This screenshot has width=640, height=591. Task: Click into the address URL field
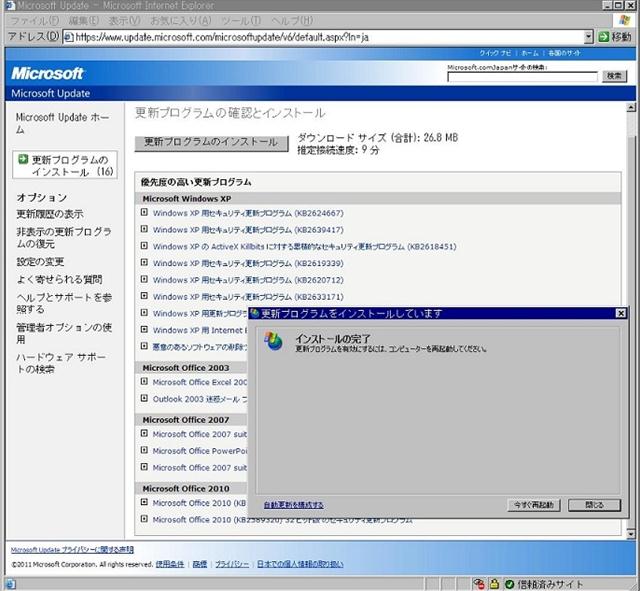(x=329, y=37)
